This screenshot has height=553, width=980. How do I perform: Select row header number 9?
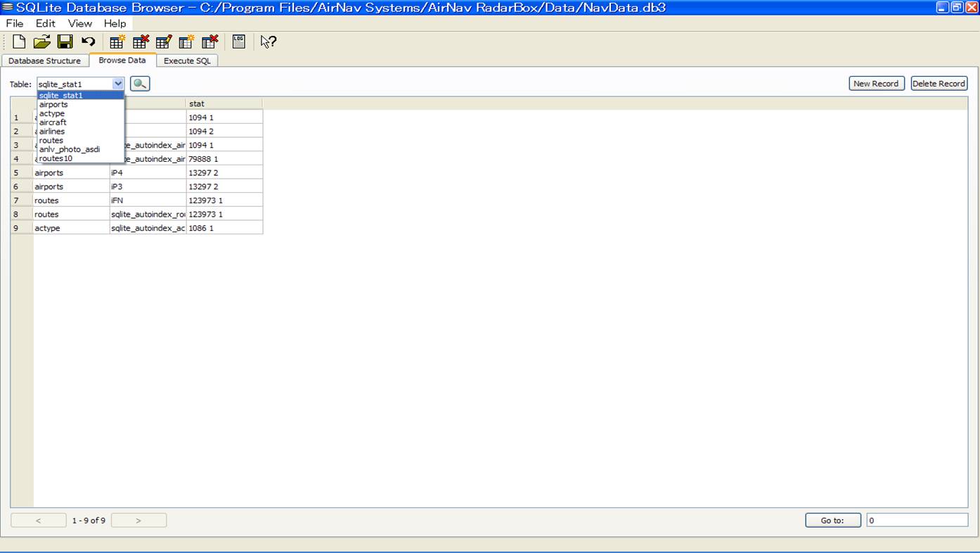click(x=22, y=228)
